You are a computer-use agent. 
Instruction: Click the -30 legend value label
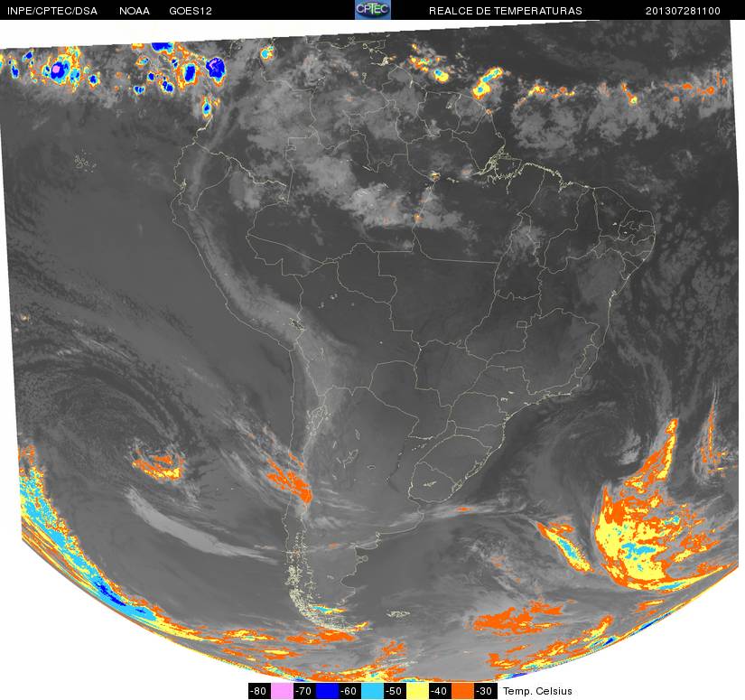click(485, 691)
